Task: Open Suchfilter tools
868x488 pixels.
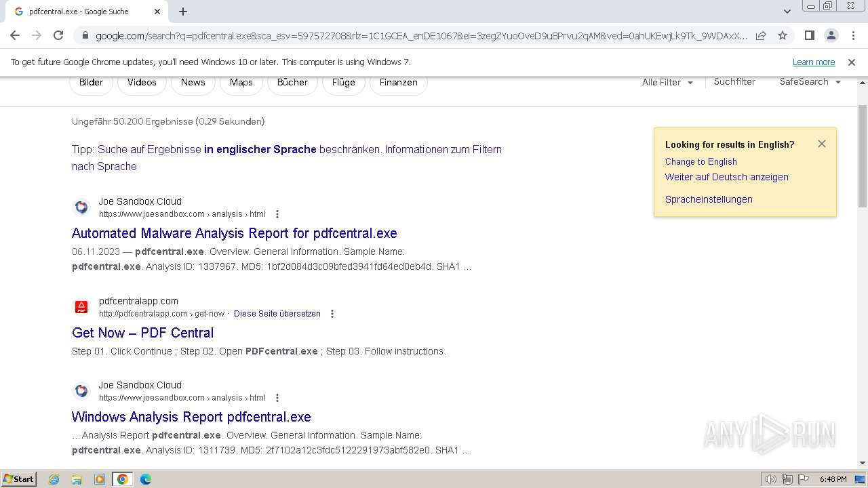Action: coord(734,81)
